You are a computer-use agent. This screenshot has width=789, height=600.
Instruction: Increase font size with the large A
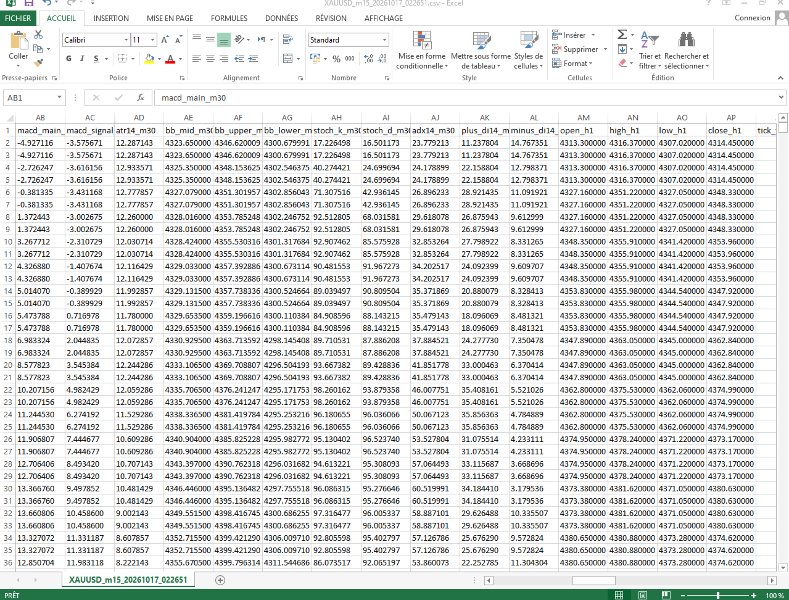(x=165, y=40)
